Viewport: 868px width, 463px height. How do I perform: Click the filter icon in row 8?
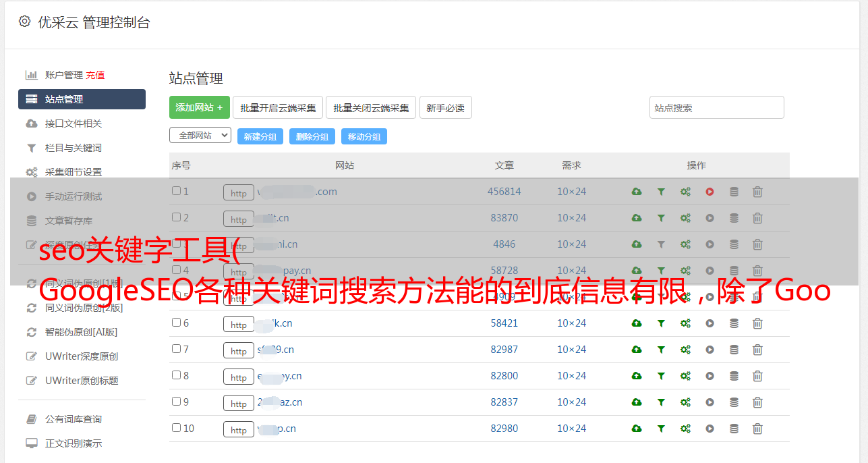point(661,376)
